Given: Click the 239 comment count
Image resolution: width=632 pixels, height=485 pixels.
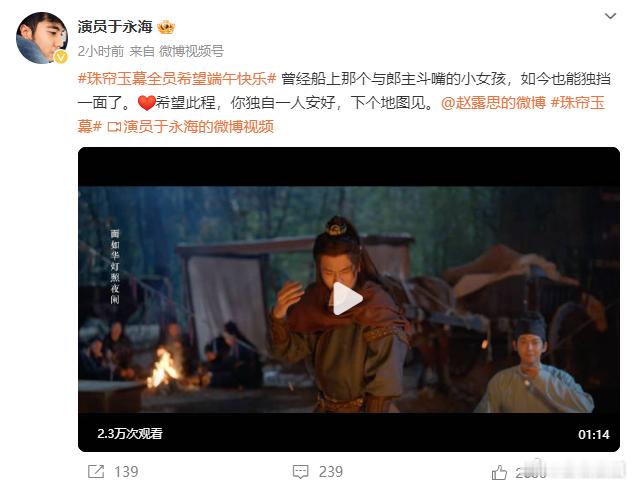Looking at the screenshot, I should click(x=331, y=471).
